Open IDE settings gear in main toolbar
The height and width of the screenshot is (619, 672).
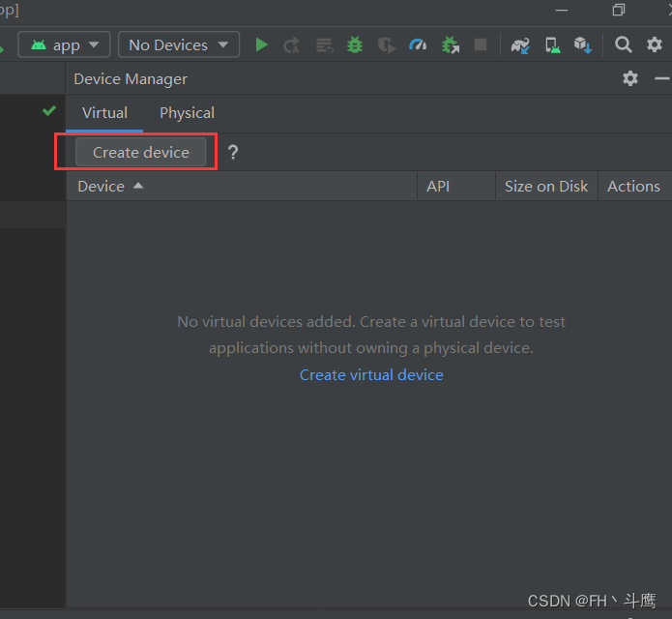655,44
